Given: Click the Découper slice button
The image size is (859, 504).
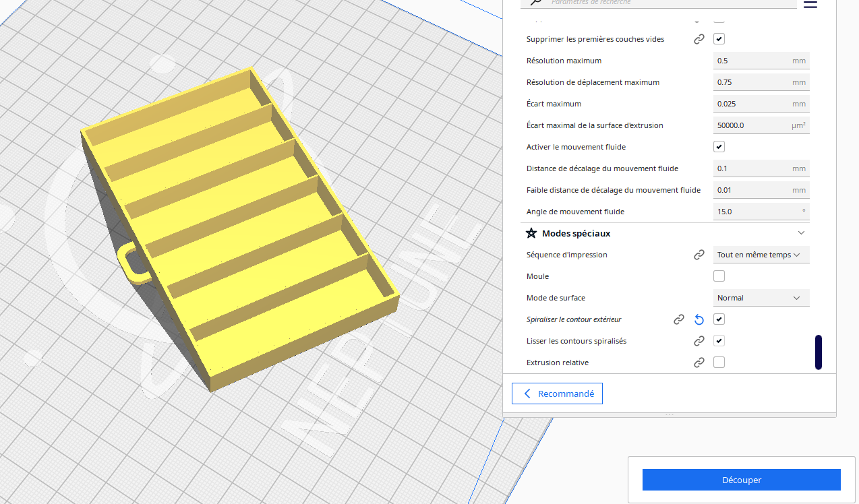Looking at the screenshot, I should click(x=741, y=480).
